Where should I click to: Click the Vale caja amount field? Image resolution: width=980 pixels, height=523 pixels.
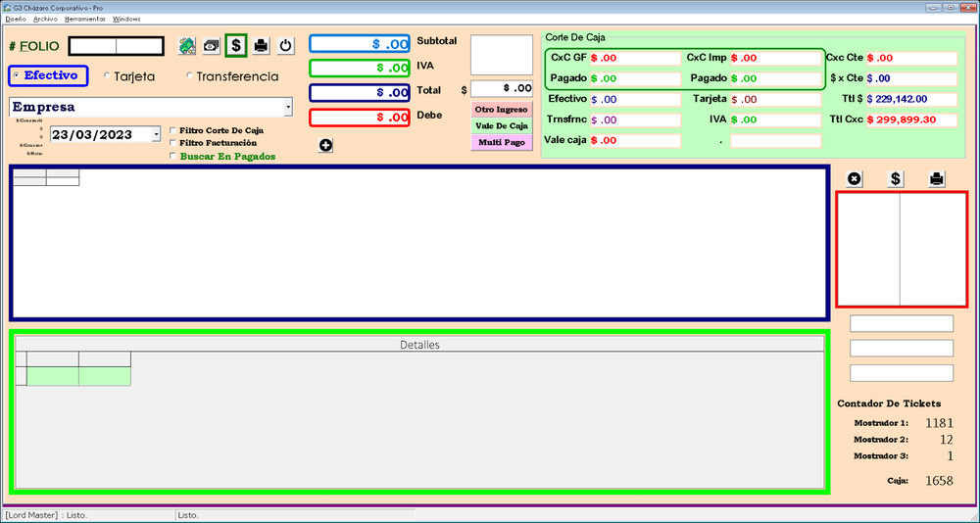pyautogui.click(x=635, y=141)
